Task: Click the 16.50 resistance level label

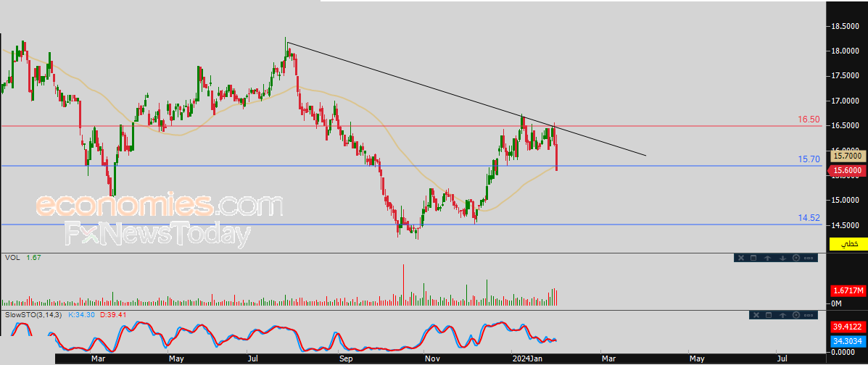Action: (x=809, y=119)
